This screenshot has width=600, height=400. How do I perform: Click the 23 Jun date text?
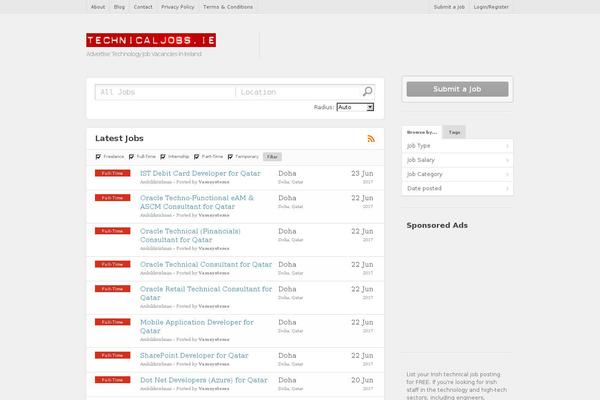[x=362, y=173]
